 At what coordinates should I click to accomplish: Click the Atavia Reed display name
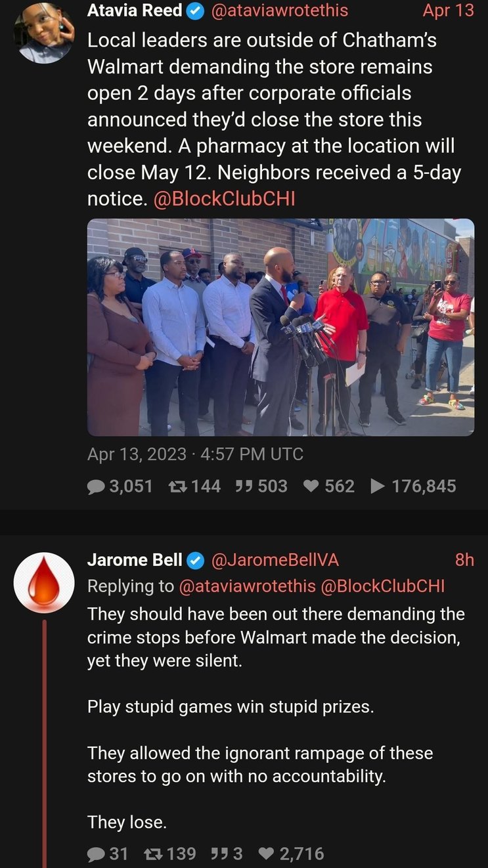[x=135, y=11]
